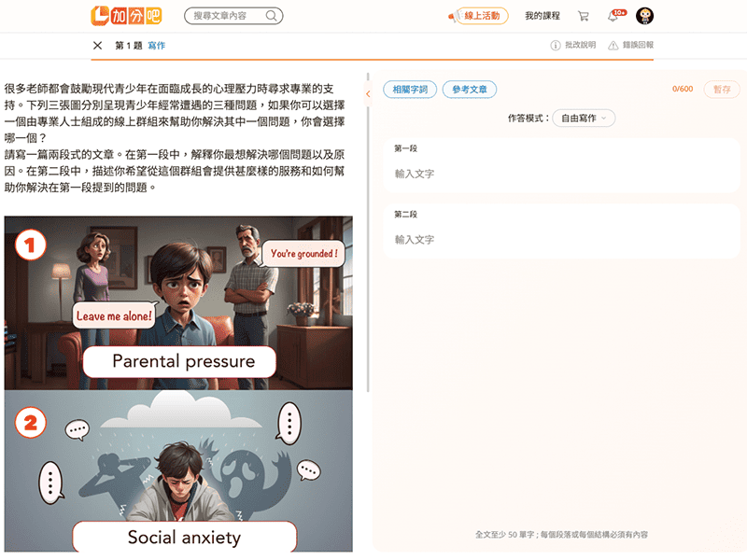Close the question with X icon

[98, 46]
